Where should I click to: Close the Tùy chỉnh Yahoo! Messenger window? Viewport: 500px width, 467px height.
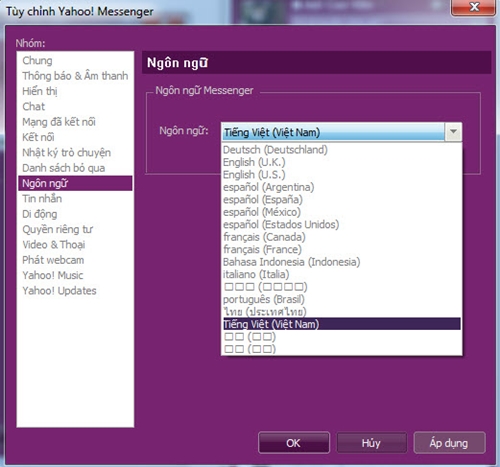[x=473, y=7]
